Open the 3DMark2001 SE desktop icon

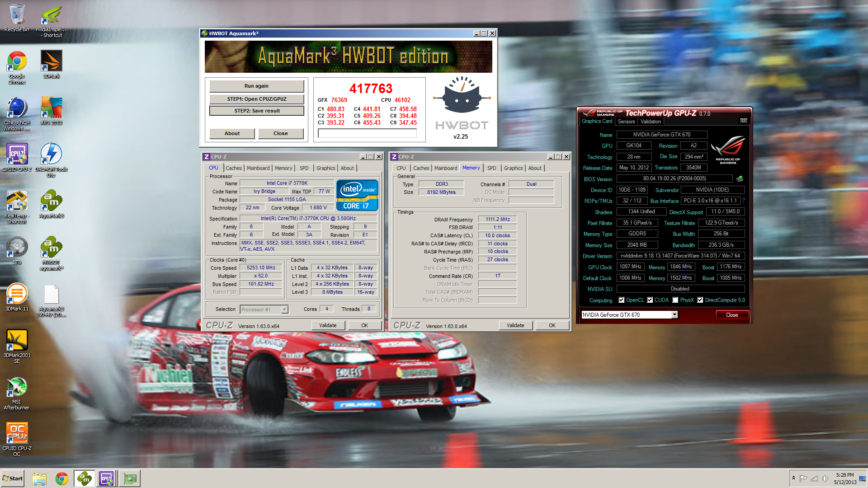point(17,347)
